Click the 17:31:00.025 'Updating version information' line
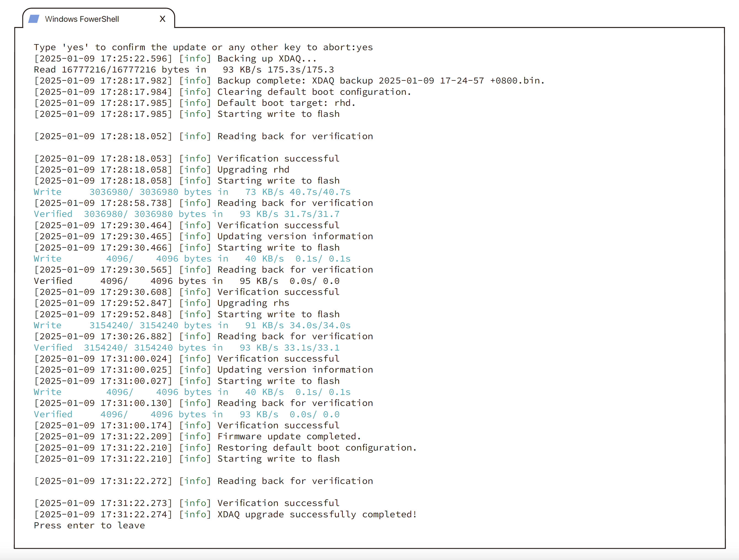Screen dimensions: 739x560 203,370
